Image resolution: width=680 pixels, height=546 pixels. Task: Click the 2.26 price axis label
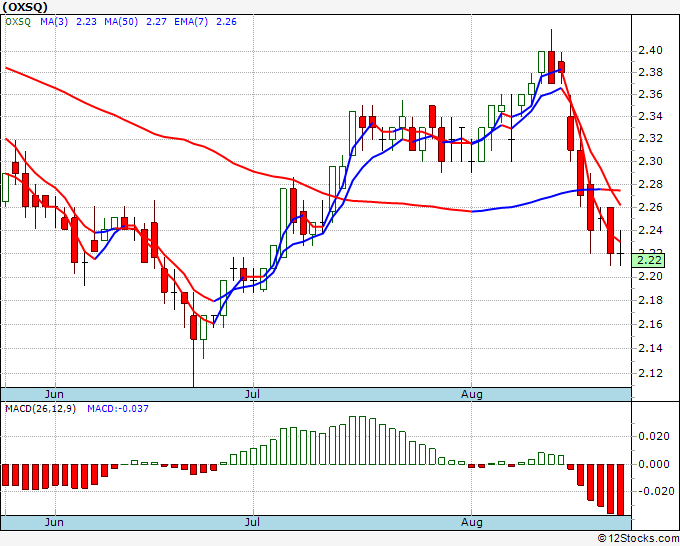[x=651, y=207]
